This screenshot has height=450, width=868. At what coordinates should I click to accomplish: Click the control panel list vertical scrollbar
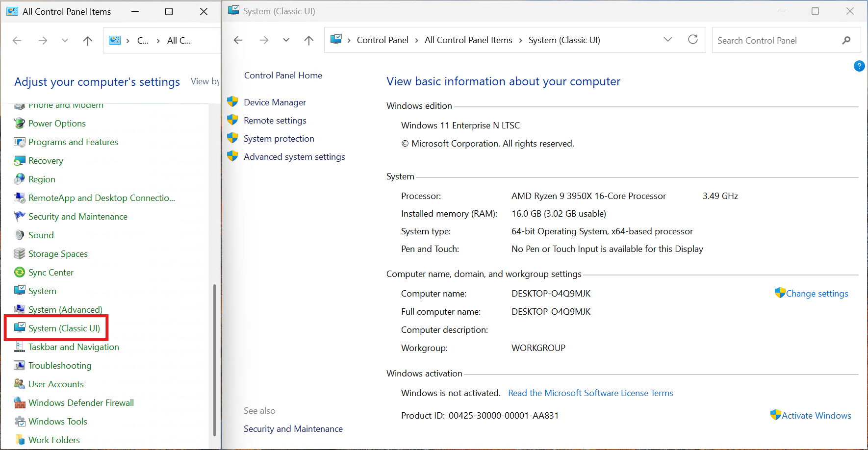pyautogui.click(x=214, y=360)
